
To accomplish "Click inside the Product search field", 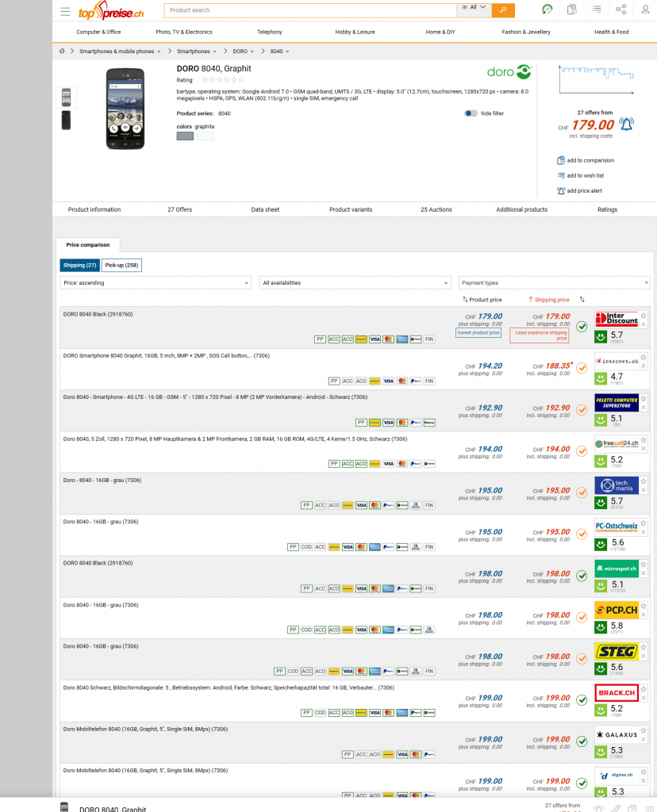I will coord(309,10).
